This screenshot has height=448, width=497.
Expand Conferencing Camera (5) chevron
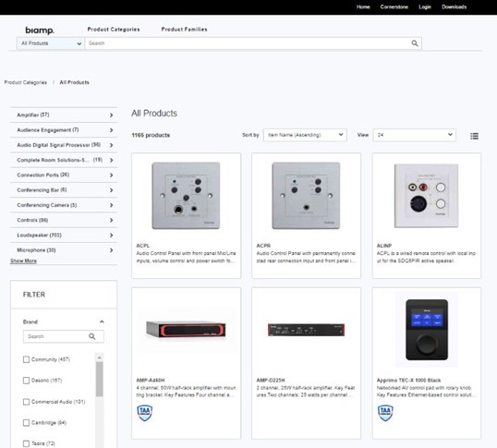coord(111,205)
